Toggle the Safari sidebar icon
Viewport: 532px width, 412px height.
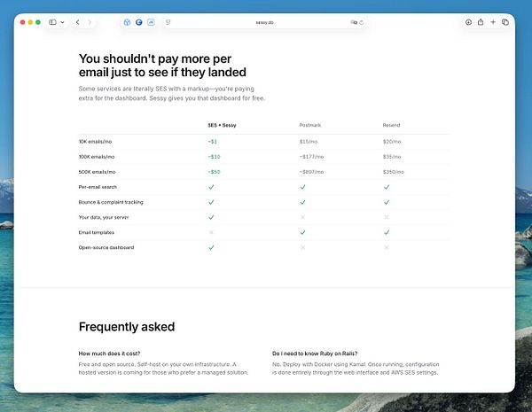(52, 22)
